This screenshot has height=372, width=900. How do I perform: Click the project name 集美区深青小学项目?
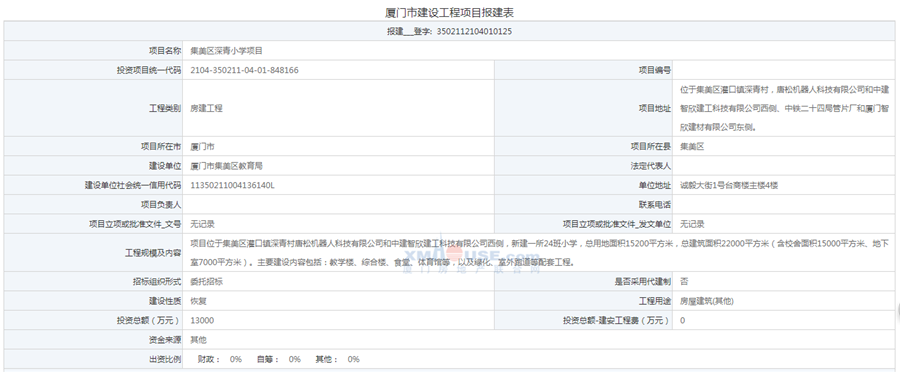(x=226, y=51)
